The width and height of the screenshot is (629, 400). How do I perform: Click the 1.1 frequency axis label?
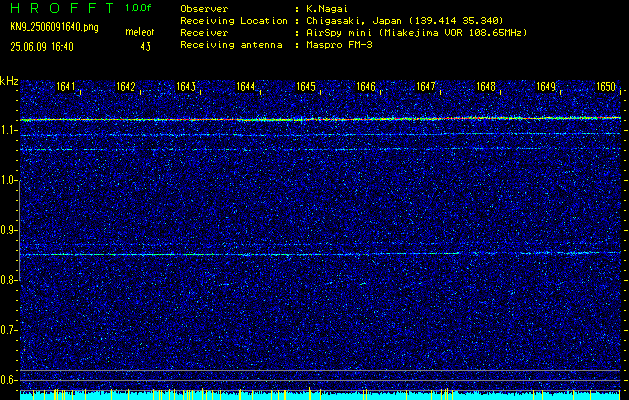pyautogui.click(x=7, y=131)
